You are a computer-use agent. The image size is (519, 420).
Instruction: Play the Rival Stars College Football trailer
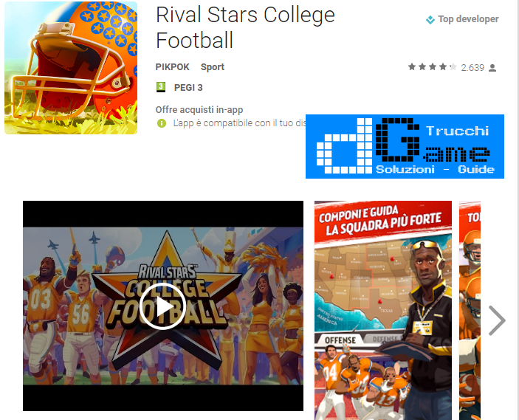point(162,306)
